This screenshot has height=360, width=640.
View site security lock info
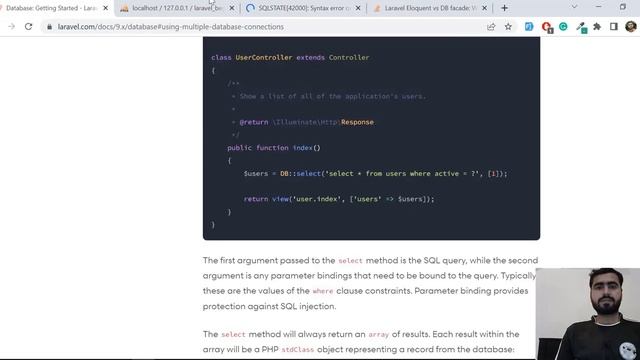pyautogui.click(x=49, y=27)
